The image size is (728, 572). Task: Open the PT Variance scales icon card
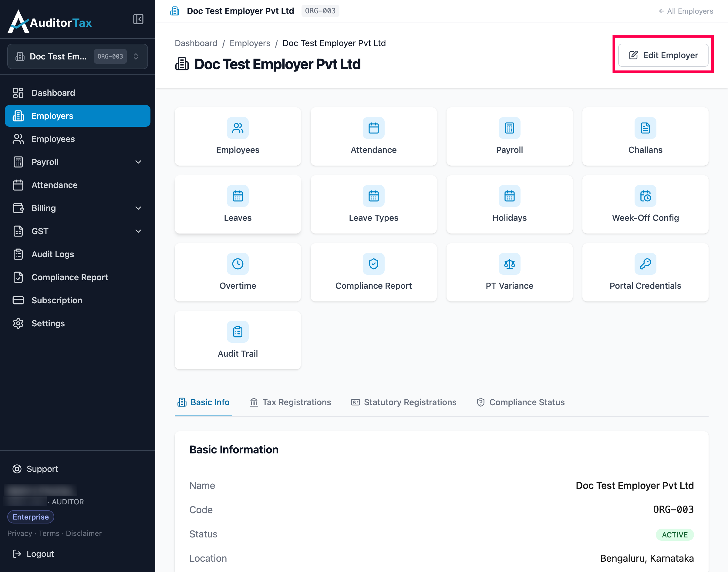coord(509,264)
